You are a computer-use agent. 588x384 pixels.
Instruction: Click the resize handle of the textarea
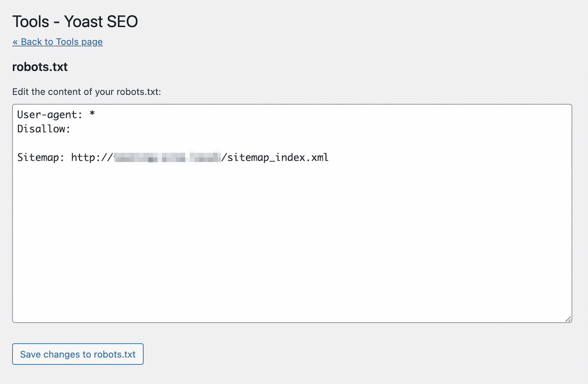[x=569, y=319]
